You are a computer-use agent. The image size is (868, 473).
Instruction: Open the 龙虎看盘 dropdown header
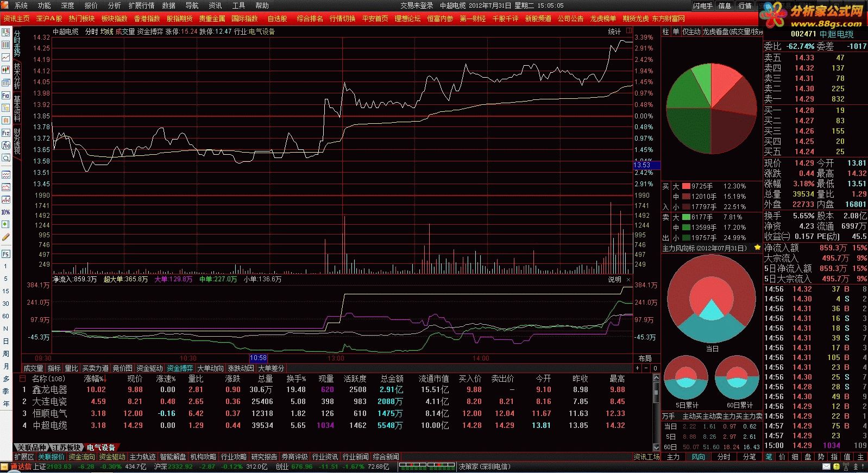(x=732, y=32)
